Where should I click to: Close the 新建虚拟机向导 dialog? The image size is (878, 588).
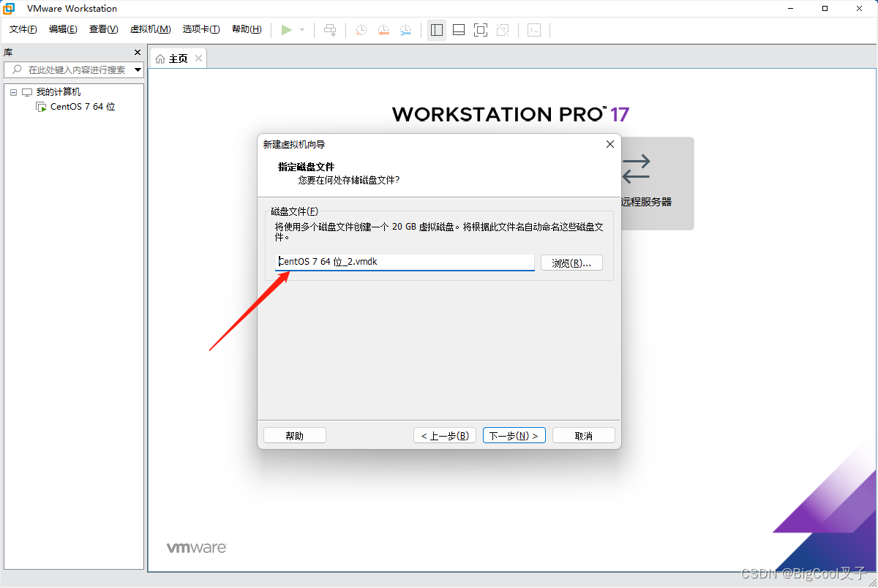click(610, 144)
